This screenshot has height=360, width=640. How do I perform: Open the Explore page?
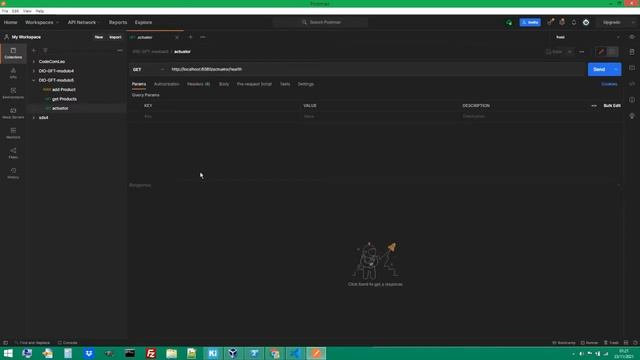click(143, 22)
